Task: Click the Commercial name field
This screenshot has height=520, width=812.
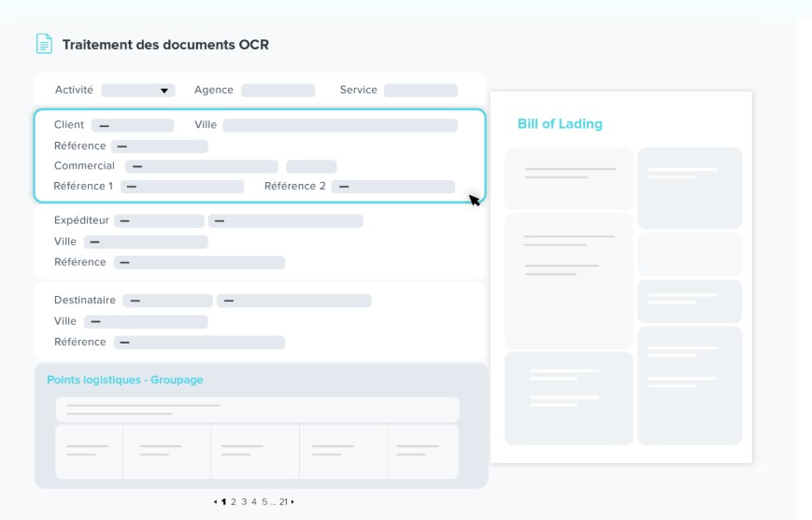Action: [202, 166]
